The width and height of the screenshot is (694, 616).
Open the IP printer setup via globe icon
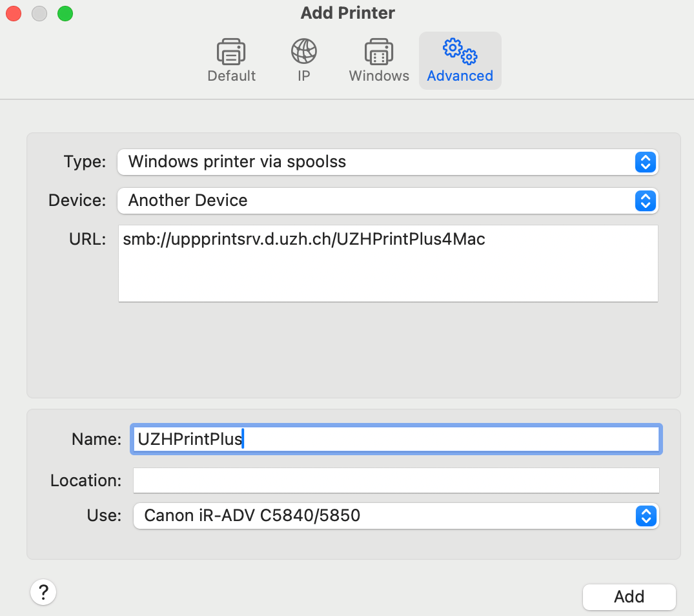[303, 52]
